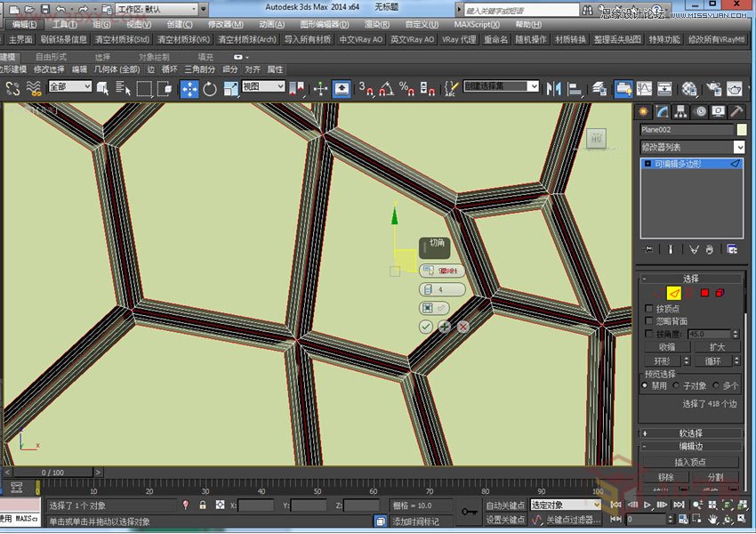Open the MAXScript(X) menu

pyautogui.click(x=477, y=24)
